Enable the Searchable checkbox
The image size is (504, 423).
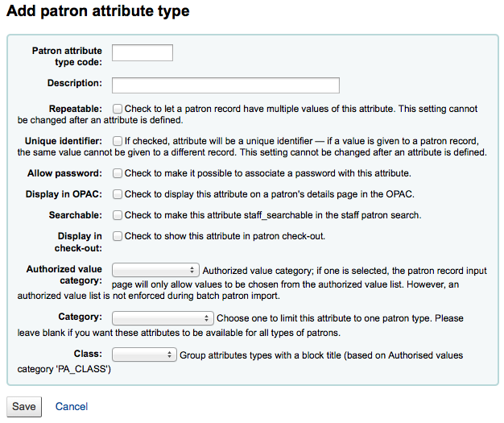pyautogui.click(x=118, y=215)
